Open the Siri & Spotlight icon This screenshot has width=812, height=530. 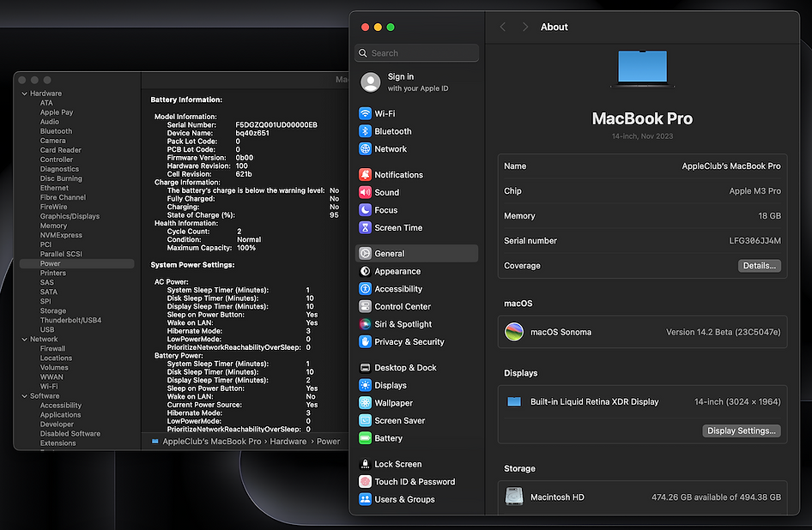point(365,323)
